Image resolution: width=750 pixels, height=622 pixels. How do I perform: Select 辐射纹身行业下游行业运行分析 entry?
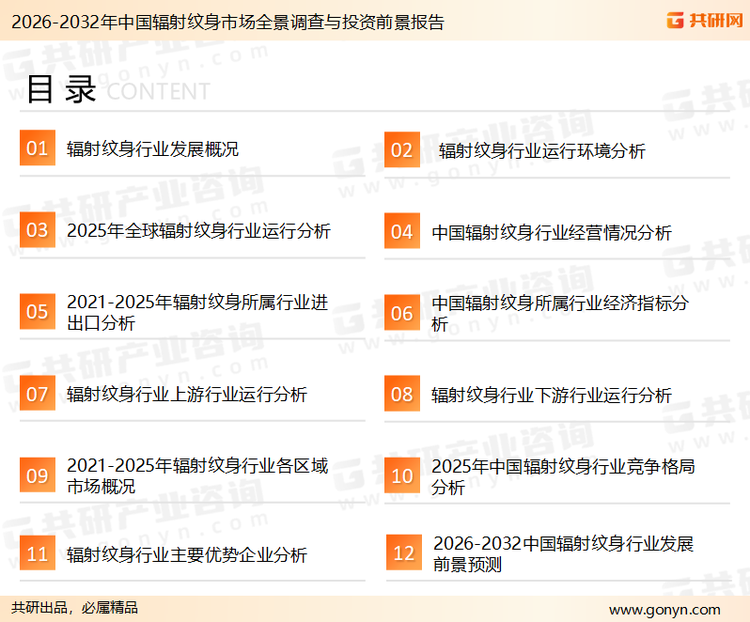coord(551,394)
